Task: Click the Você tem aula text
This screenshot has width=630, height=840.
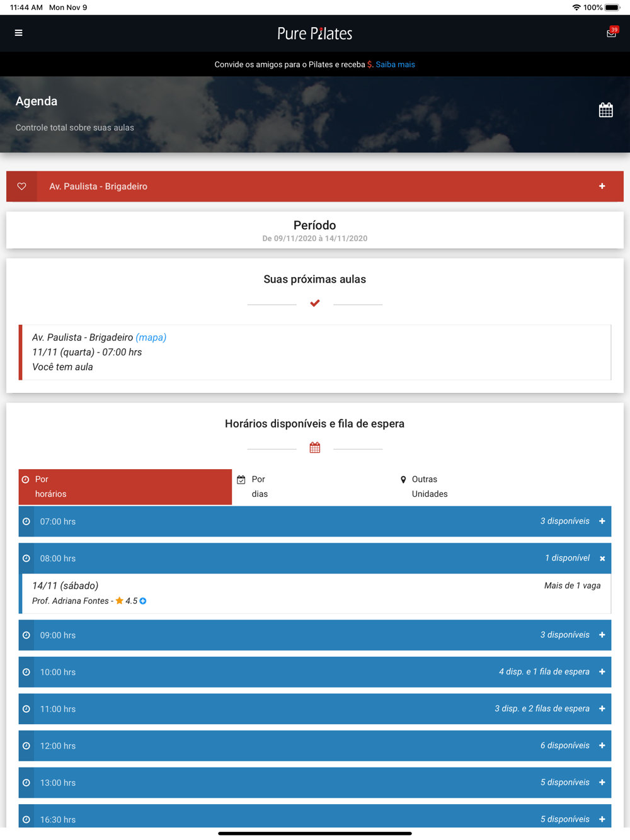Action: (62, 367)
